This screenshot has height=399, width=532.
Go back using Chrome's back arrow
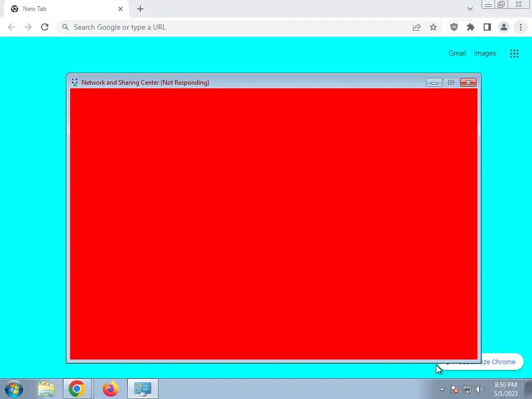click(x=11, y=27)
